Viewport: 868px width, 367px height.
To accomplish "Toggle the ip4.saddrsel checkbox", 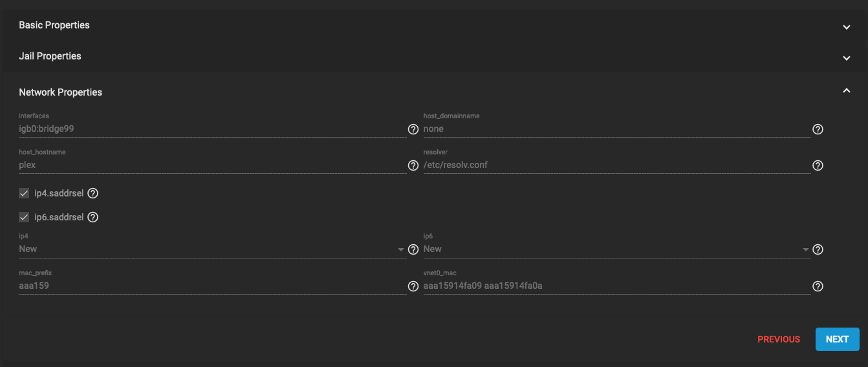I will (x=24, y=193).
